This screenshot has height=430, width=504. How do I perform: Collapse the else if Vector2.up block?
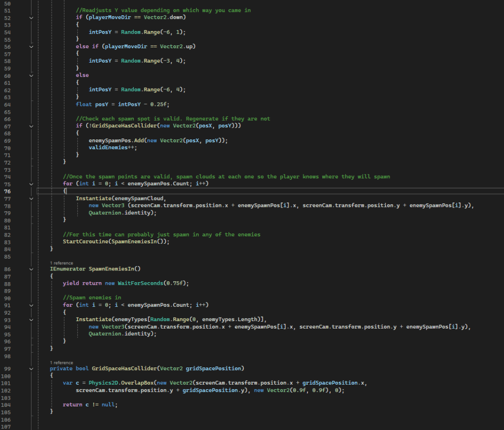[32, 46]
